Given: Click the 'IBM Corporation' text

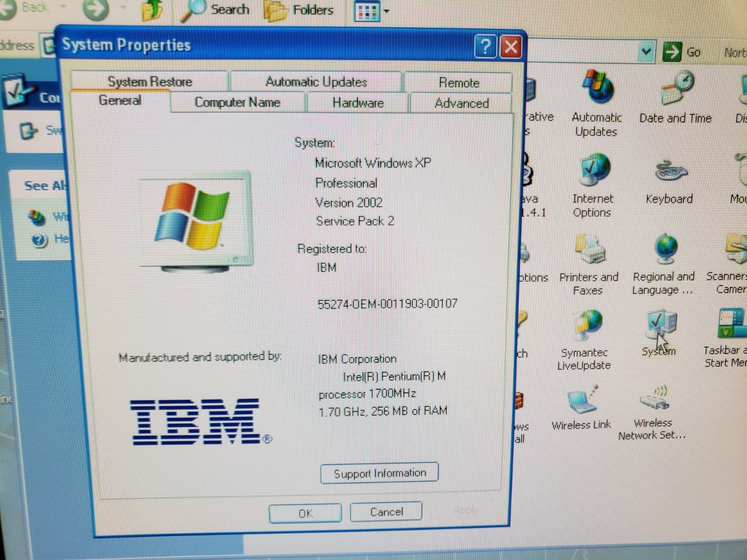Looking at the screenshot, I should [357, 359].
